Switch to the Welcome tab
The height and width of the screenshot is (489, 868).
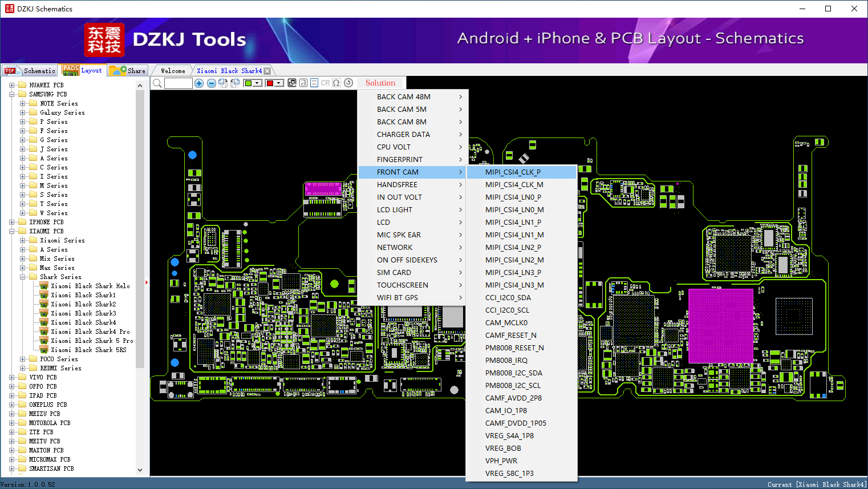click(x=173, y=71)
